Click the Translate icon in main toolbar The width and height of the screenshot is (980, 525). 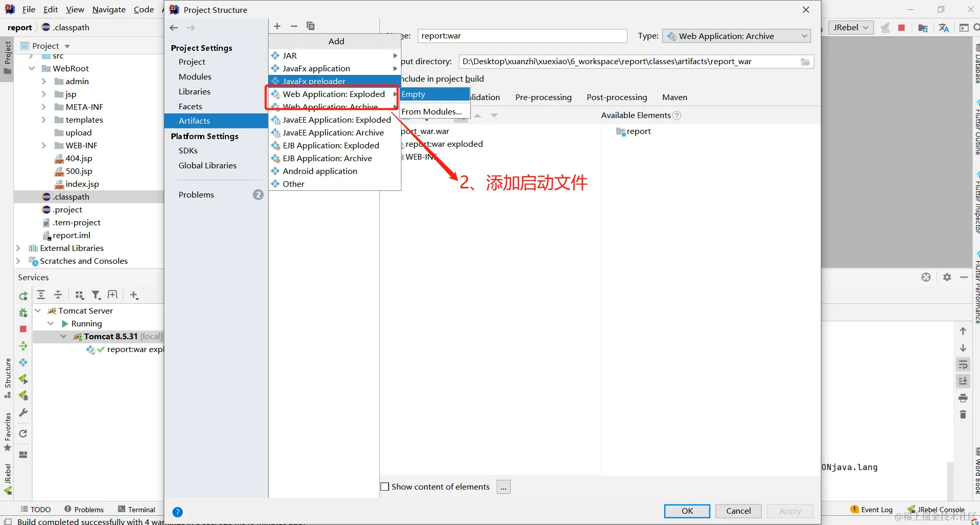pos(944,28)
